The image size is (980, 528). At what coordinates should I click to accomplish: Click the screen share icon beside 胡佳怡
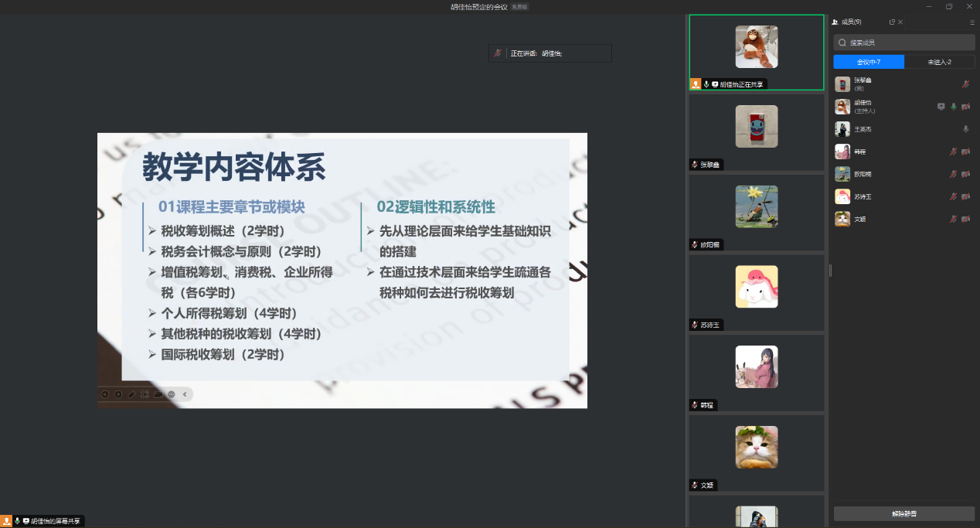click(941, 107)
